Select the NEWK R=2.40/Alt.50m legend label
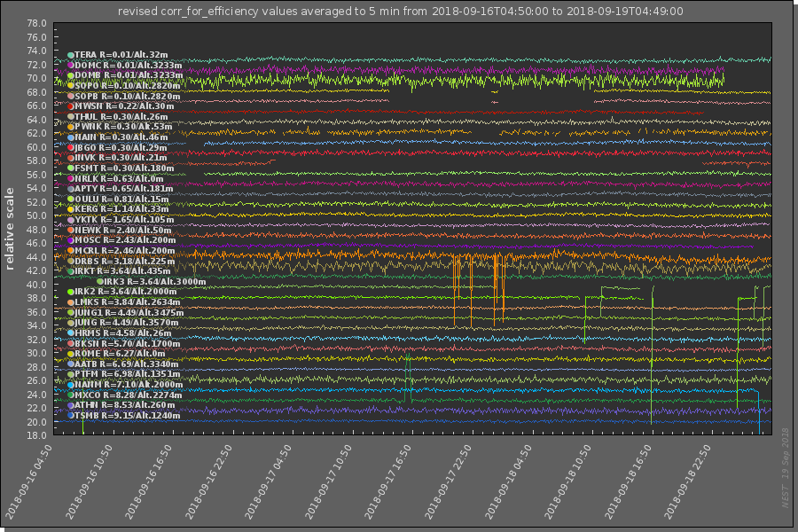 (x=122, y=231)
